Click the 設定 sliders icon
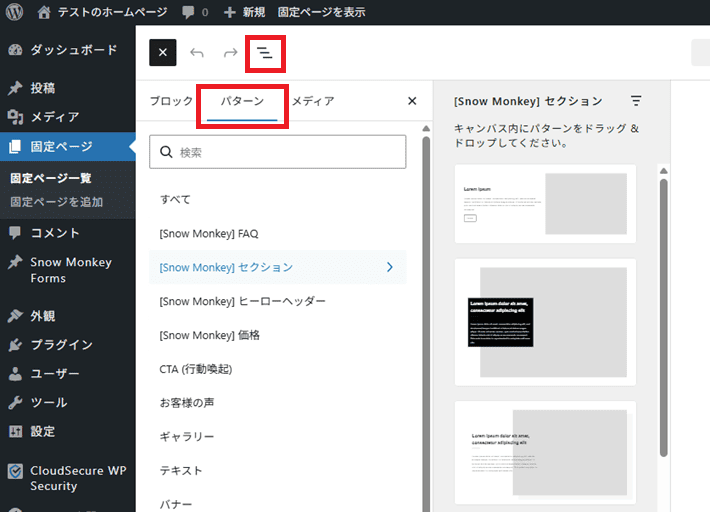Viewport: 710px width, 512px height. click(x=15, y=431)
